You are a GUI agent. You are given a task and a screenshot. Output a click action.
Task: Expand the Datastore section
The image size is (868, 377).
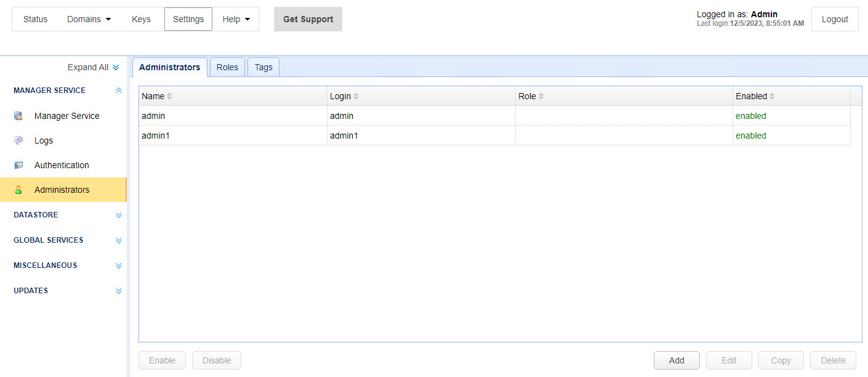[x=119, y=216]
